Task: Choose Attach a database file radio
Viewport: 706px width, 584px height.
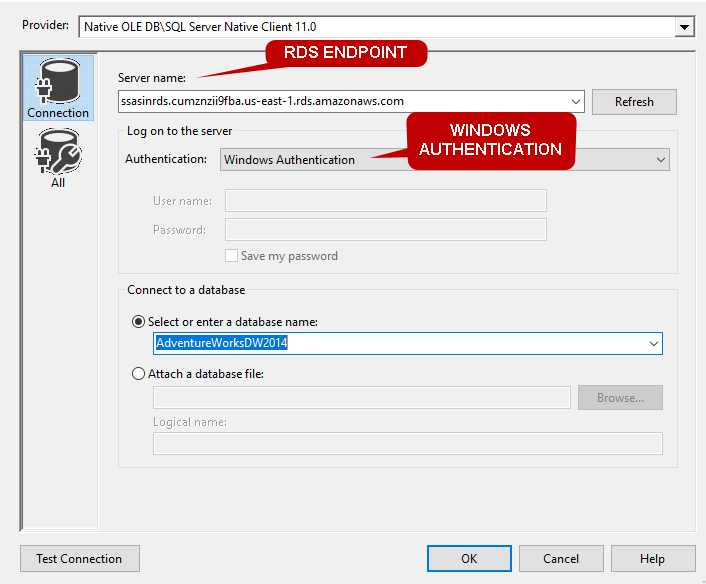Action: click(x=138, y=374)
